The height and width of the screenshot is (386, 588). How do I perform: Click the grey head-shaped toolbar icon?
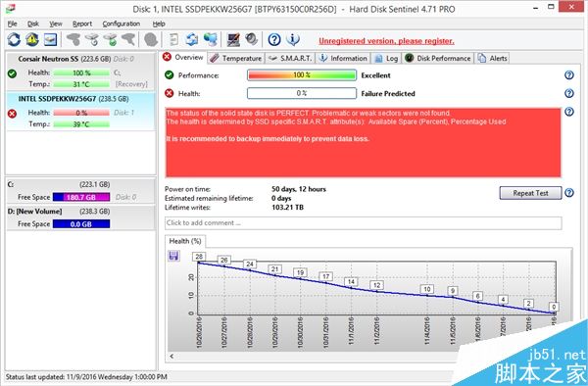(151, 39)
